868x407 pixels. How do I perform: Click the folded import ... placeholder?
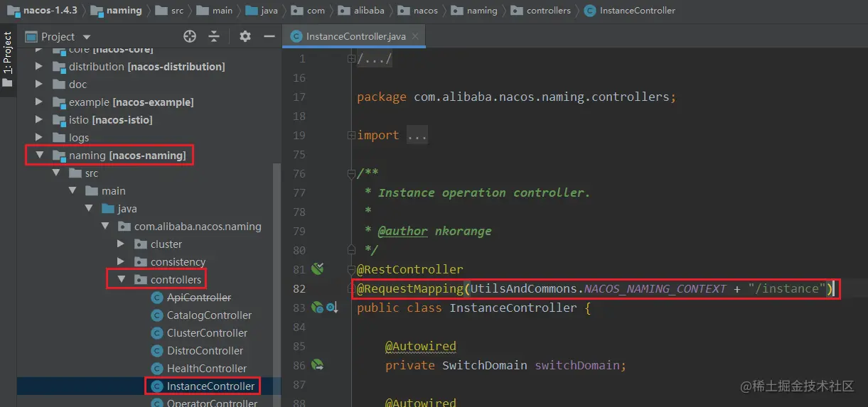point(417,135)
